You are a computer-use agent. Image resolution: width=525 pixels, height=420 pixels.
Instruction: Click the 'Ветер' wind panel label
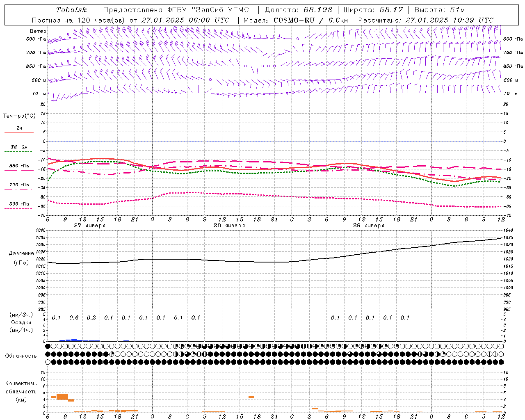38,31
